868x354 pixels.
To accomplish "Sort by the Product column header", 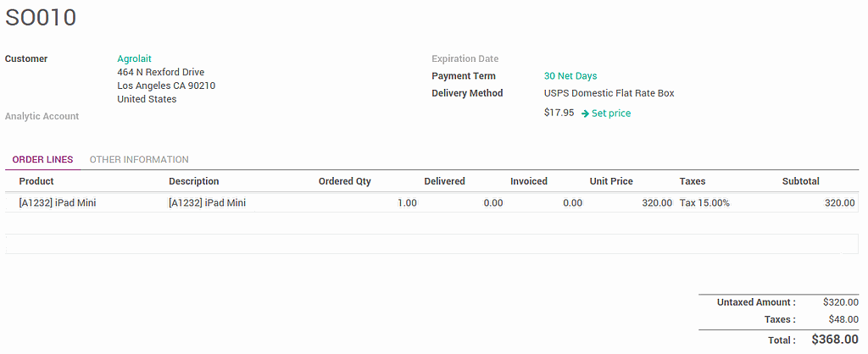I will coord(36,181).
